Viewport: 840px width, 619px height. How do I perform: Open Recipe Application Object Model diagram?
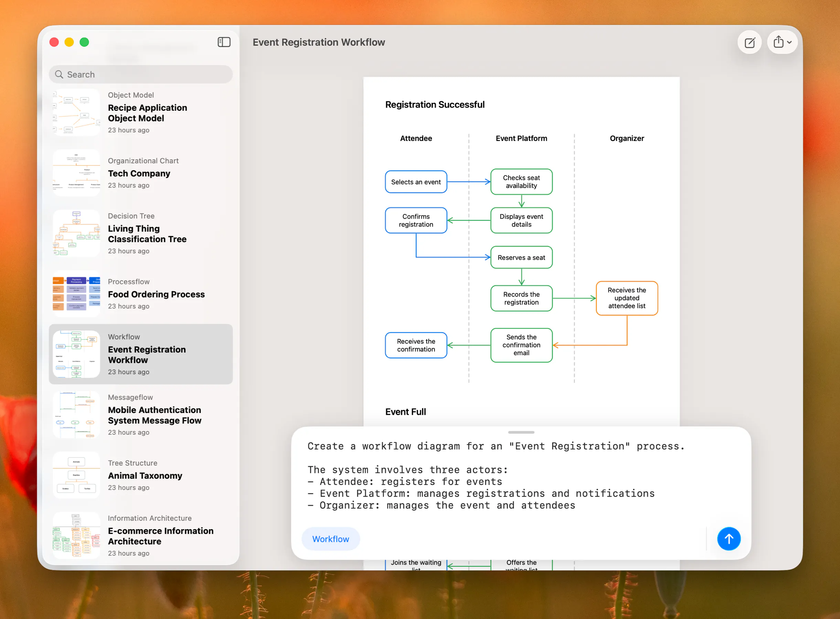pyautogui.click(x=141, y=112)
